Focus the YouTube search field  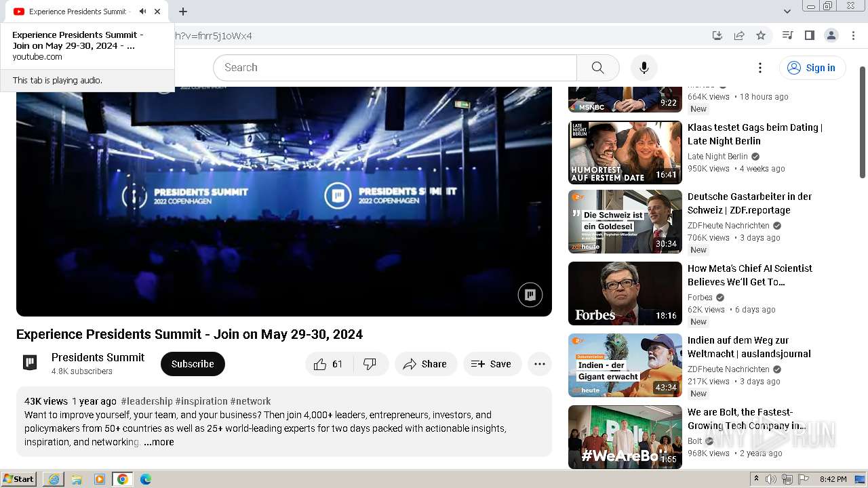[x=395, y=68]
